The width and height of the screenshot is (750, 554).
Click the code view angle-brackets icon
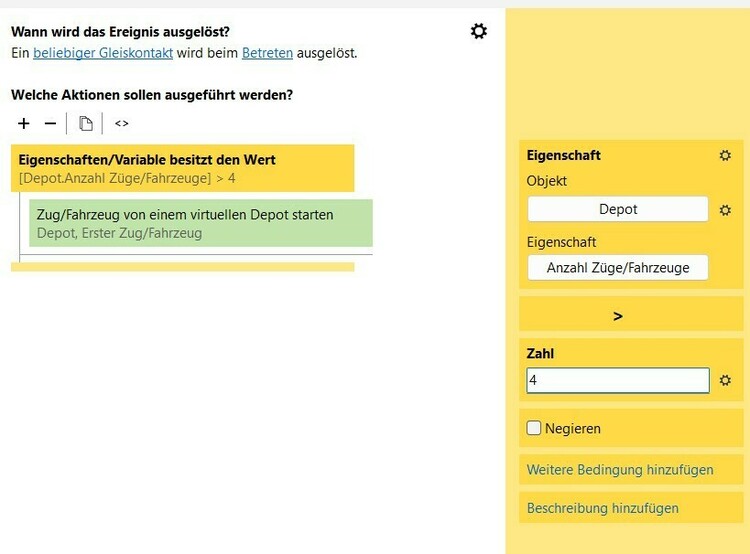pyautogui.click(x=121, y=124)
